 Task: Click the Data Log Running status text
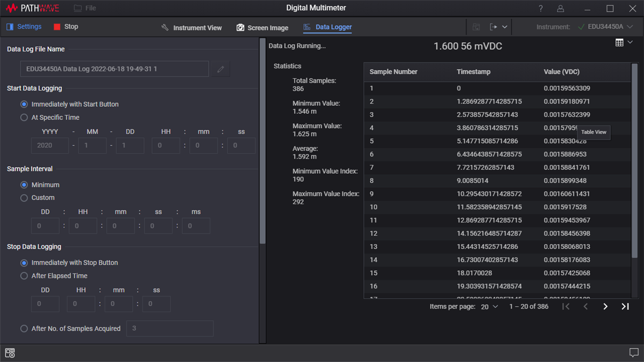click(x=297, y=46)
